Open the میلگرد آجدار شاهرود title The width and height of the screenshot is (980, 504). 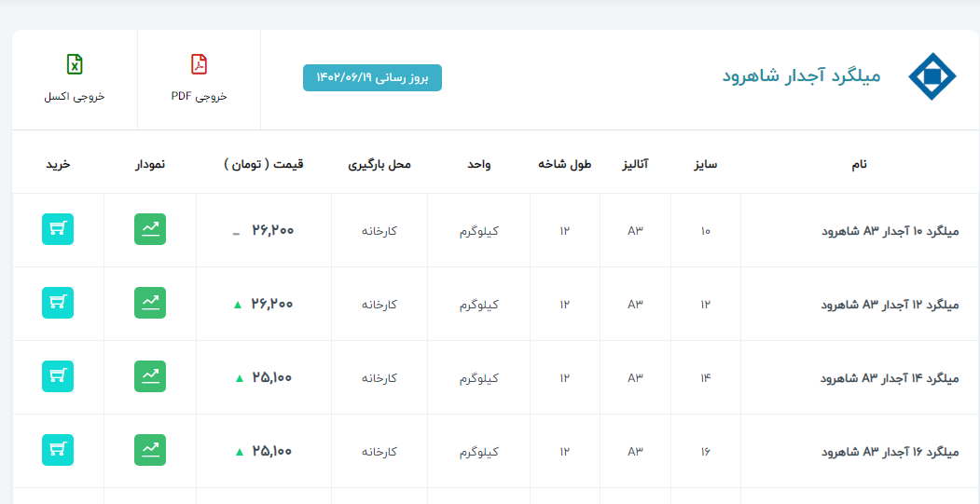(x=801, y=76)
